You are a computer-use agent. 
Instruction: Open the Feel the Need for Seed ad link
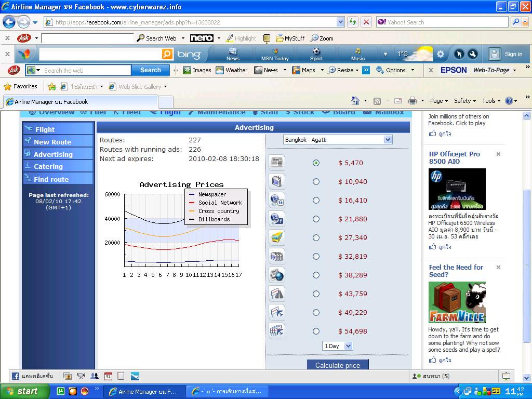pos(456,271)
